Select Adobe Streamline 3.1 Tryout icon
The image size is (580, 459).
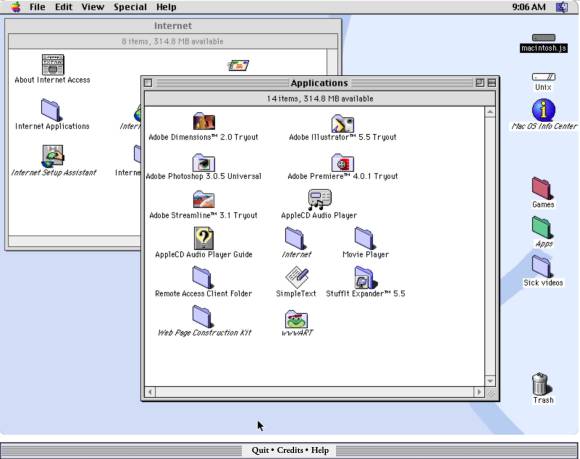(x=203, y=200)
